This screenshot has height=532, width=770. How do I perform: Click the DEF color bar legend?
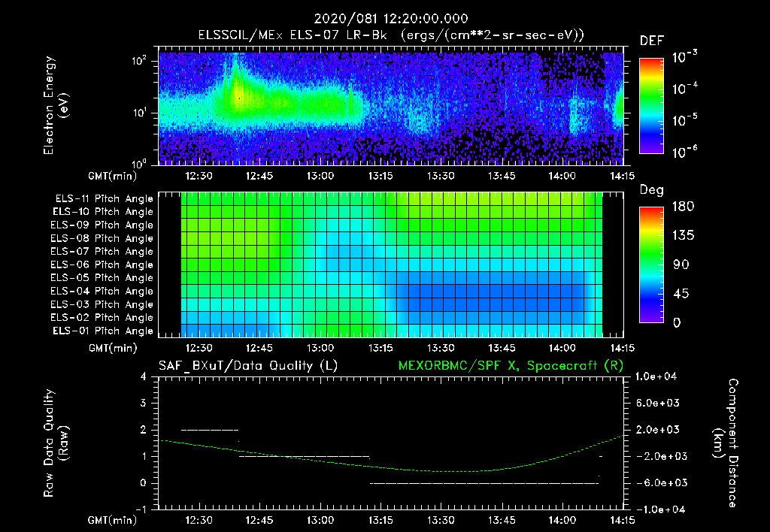click(651, 106)
